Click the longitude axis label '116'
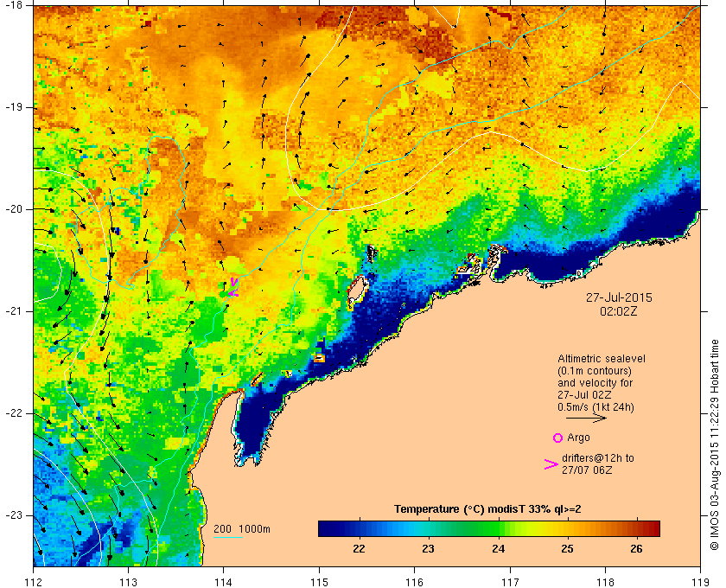Image resolution: width=726 pixels, height=588 pixels. click(x=414, y=581)
